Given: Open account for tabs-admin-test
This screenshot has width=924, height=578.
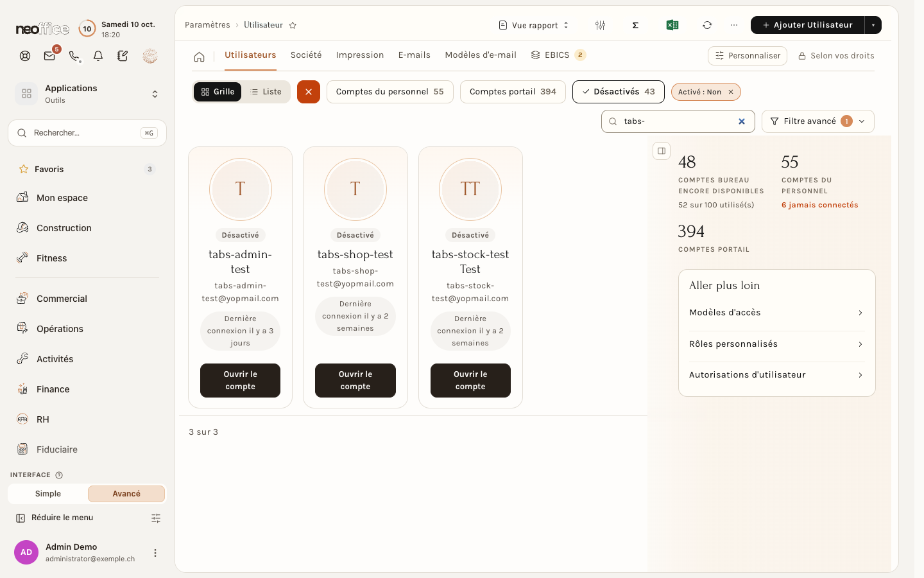Looking at the screenshot, I should (x=240, y=380).
